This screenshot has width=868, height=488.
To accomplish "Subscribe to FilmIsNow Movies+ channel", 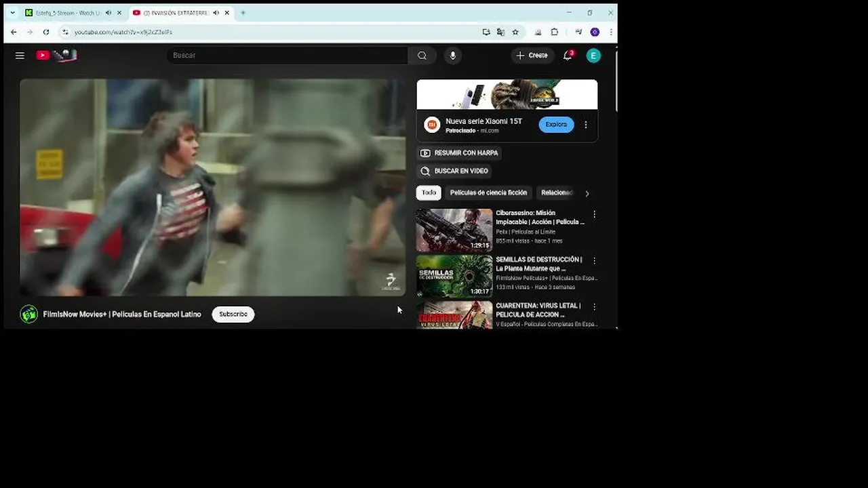I will pos(233,314).
